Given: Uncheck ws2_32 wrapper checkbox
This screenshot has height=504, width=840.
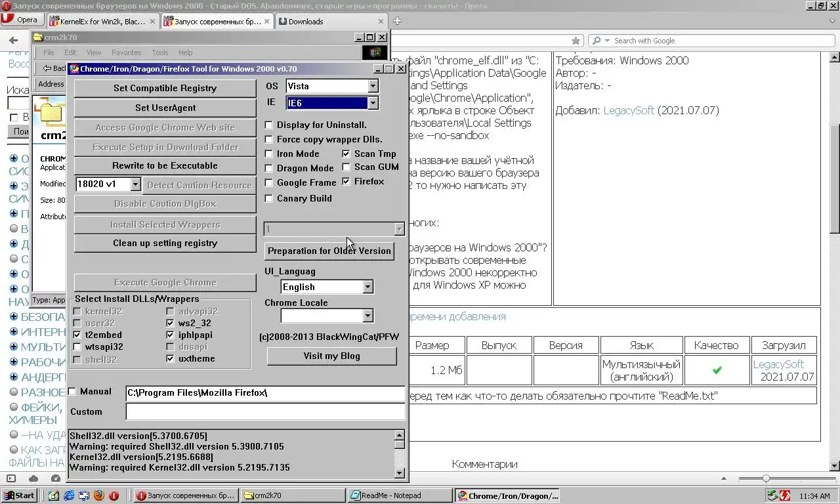Looking at the screenshot, I should [x=171, y=323].
